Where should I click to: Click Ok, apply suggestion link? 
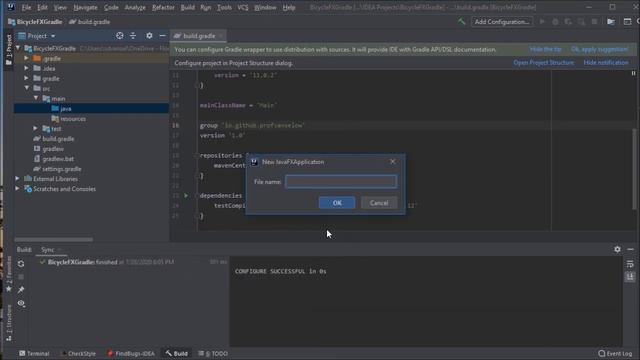coord(600,49)
